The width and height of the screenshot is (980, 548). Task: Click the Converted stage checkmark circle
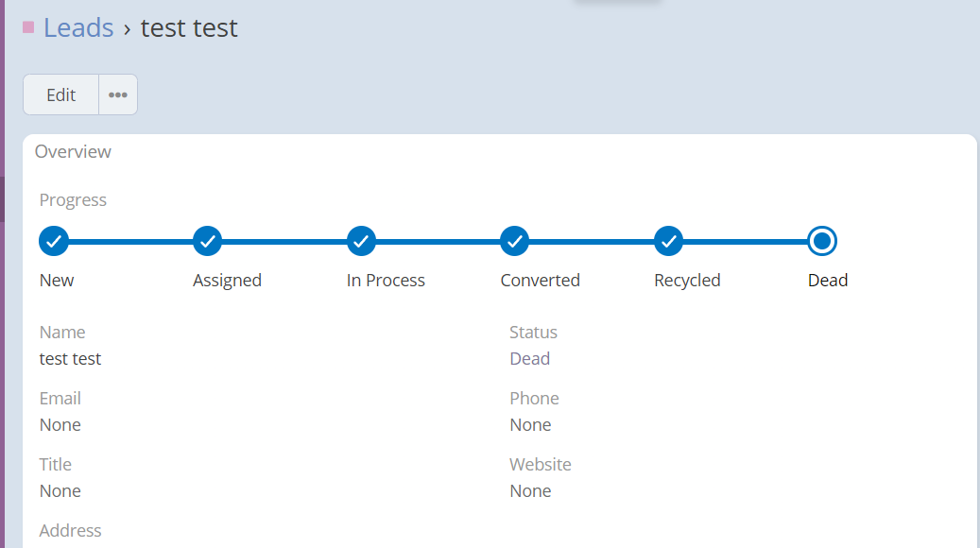pos(515,242)
